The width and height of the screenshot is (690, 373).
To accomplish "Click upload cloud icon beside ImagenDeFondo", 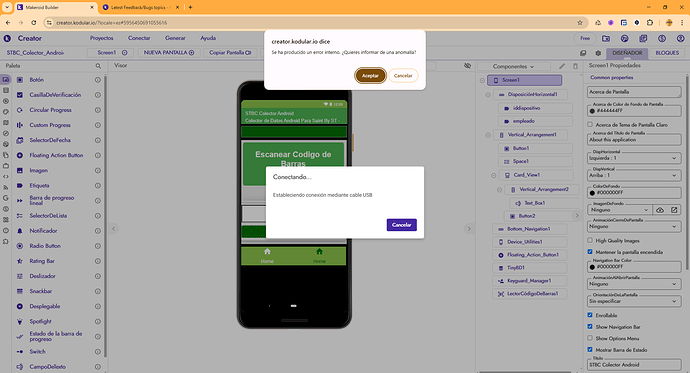I will (x=660, y=210).
